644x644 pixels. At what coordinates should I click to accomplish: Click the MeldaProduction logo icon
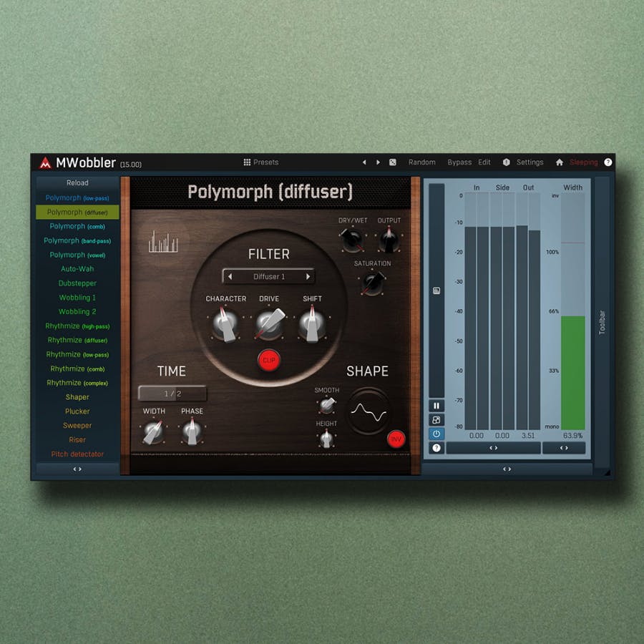click(x=45, y=162)
